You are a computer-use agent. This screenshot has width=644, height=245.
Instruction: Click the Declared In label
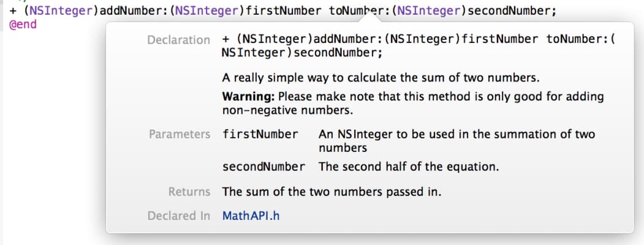(x=178, y=216)
